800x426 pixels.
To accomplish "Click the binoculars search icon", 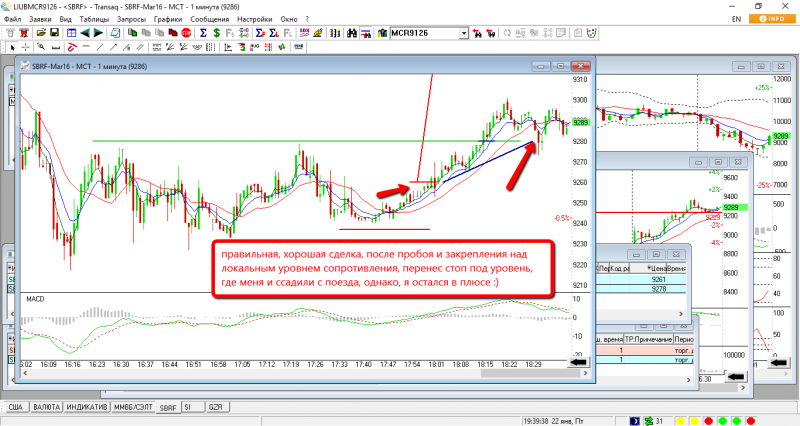I will click(x=352, y=33).
